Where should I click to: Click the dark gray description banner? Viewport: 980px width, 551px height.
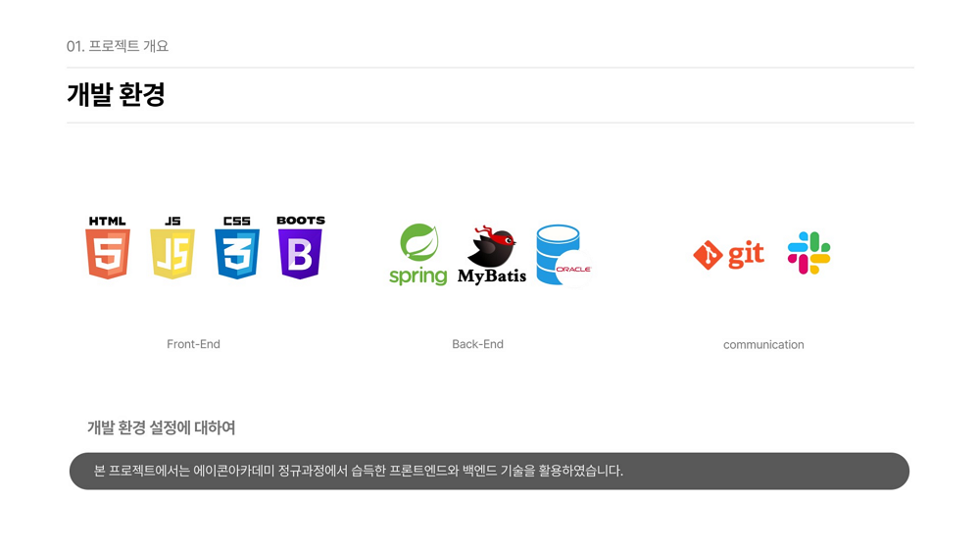point(489,471)
